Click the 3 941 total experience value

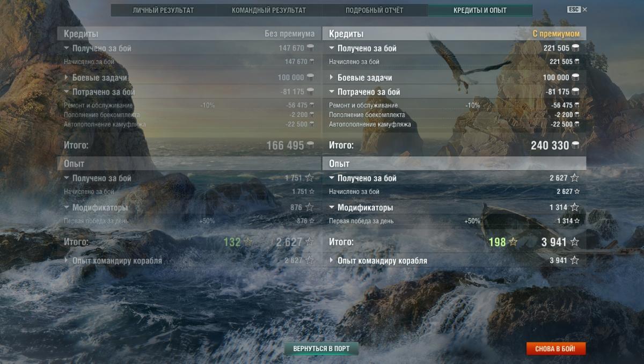coord(554,242)
